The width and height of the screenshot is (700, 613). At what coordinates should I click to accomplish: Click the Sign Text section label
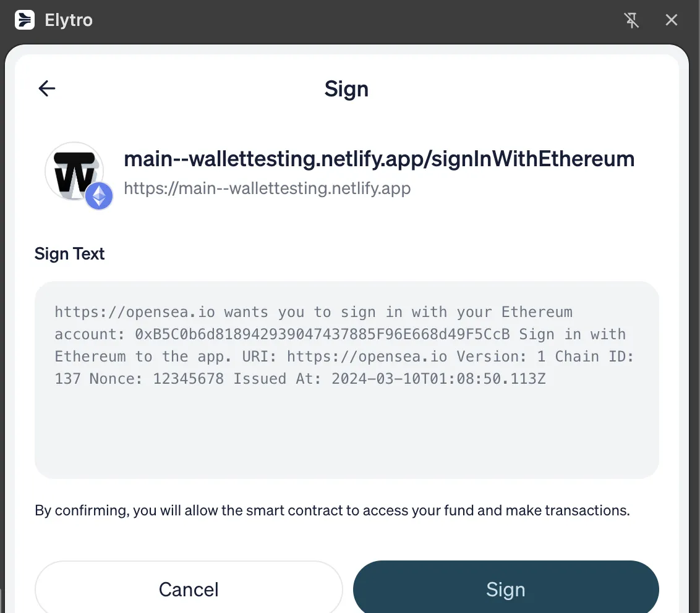tap(69, 253)
